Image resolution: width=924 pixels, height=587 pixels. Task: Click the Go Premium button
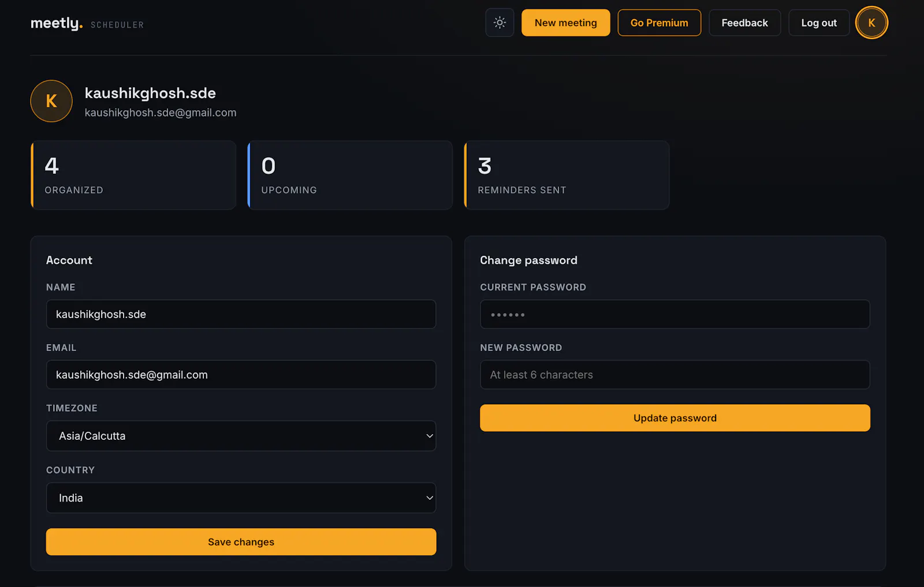(659, 23)
